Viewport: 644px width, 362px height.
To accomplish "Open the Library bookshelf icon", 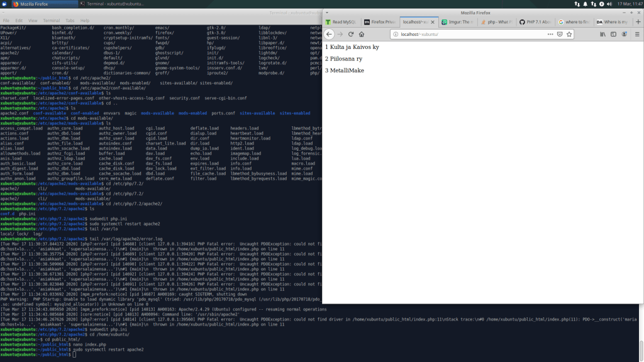I will 602,34.
